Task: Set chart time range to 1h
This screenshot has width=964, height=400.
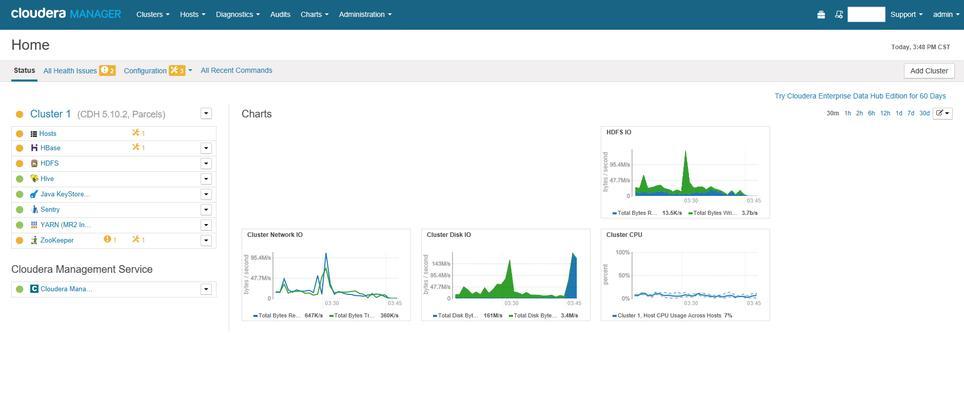Action: tap(848, 114)
